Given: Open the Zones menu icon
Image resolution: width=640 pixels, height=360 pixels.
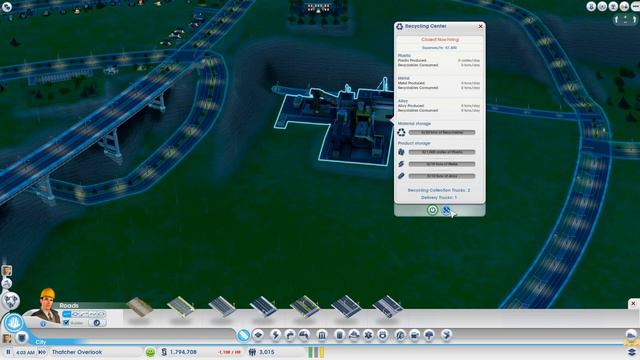Looking at the screenshot, I should coord(258,335).
